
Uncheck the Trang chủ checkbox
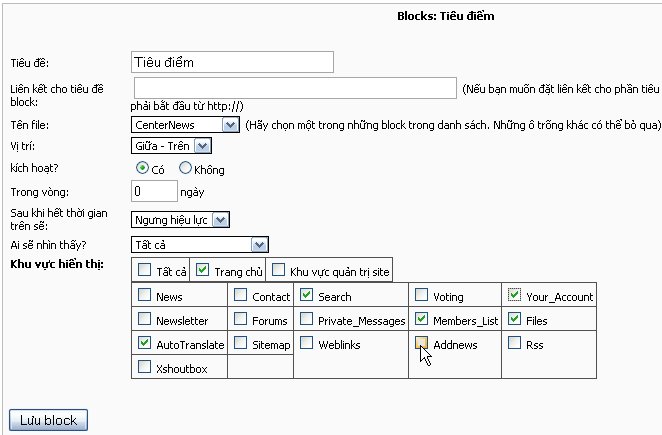point(202,269)
